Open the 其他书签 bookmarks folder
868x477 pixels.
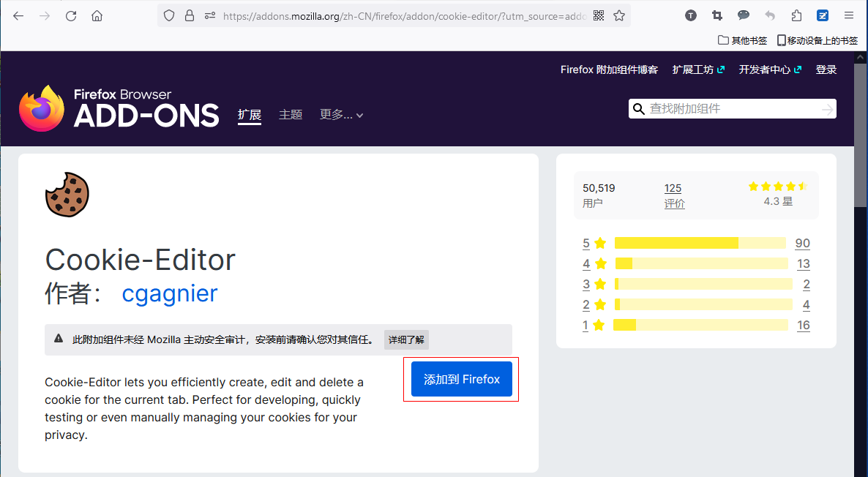coord(742,40)
